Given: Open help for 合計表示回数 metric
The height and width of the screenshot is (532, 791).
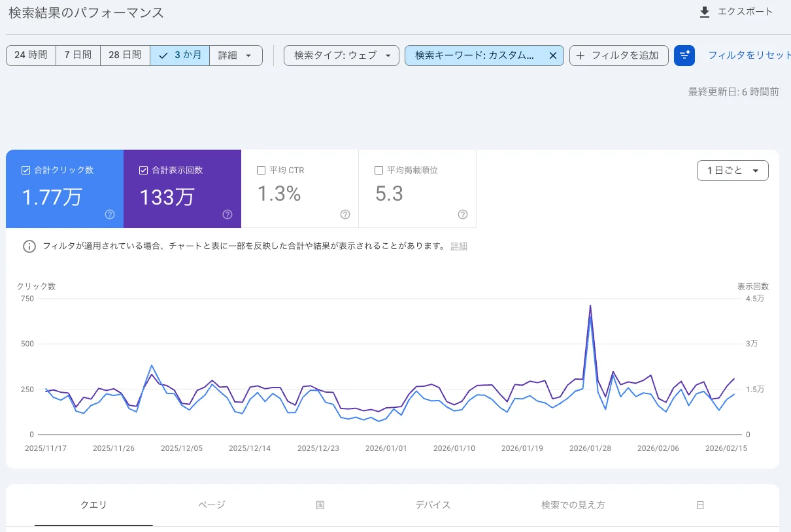Looking at the screenshot, I should (x=227, y=214).
